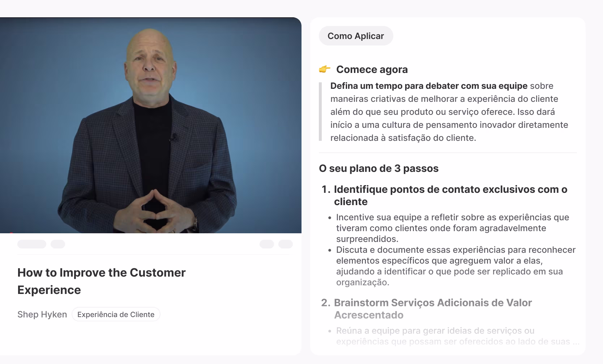Click the grey quote bar left of Defina
603x364 pixels.
coord(320,112)
